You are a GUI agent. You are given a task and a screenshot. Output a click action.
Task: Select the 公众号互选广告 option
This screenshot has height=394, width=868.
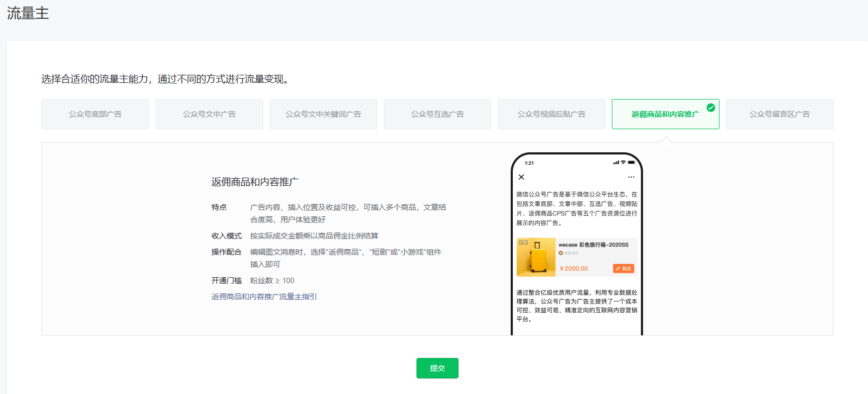pyautogui.click(x=437, y=114)
